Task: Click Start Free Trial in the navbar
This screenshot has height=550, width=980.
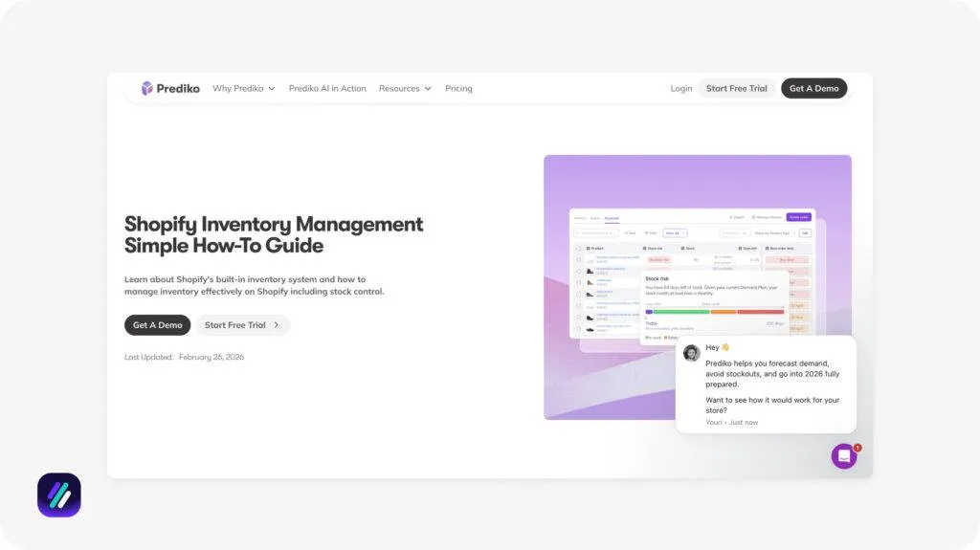Action: 736,88
